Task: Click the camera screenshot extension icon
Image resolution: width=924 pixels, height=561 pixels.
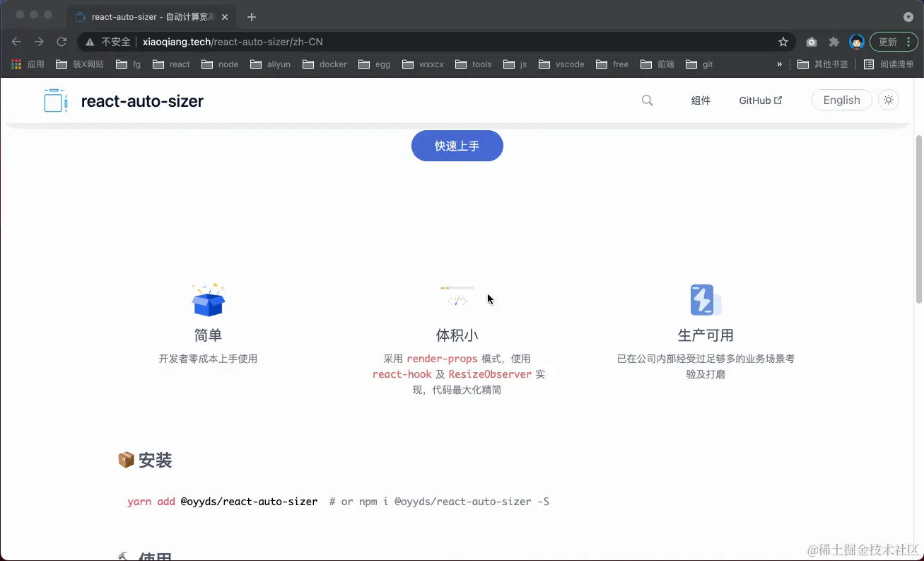Action: point(812,42)
